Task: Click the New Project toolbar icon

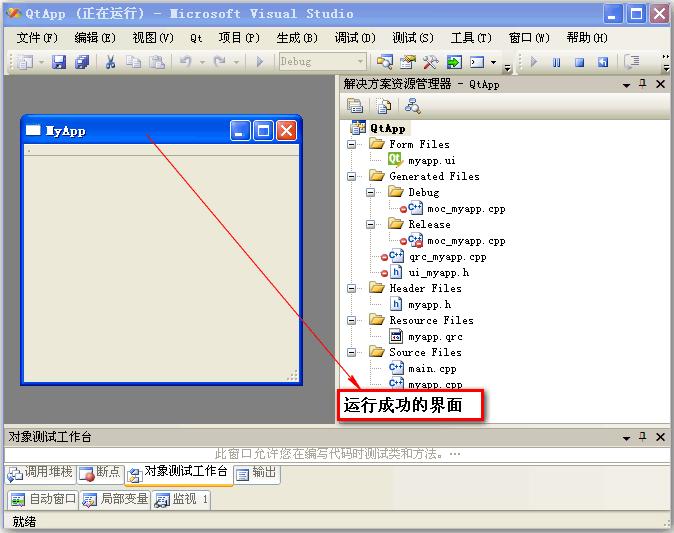Action: coord(25,62)
